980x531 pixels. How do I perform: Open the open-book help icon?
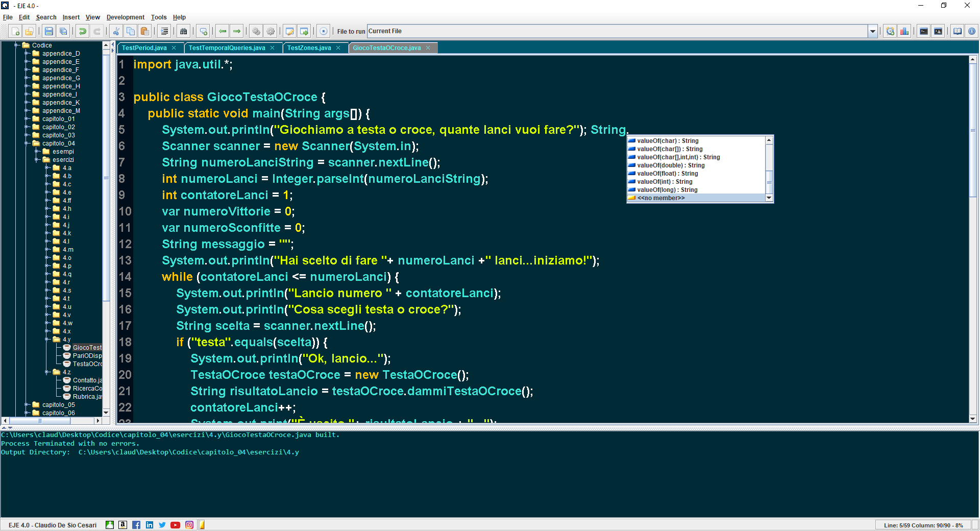[958, 32]
